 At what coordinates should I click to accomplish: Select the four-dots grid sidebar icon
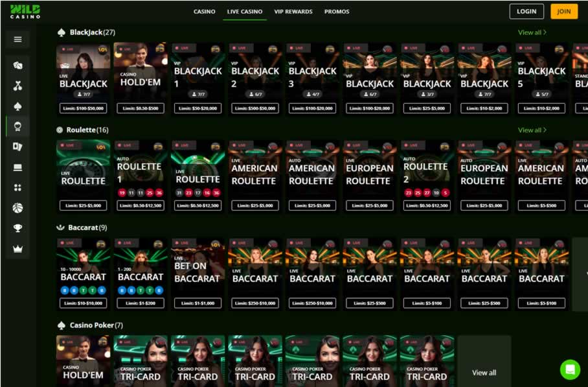pos(17,187)
